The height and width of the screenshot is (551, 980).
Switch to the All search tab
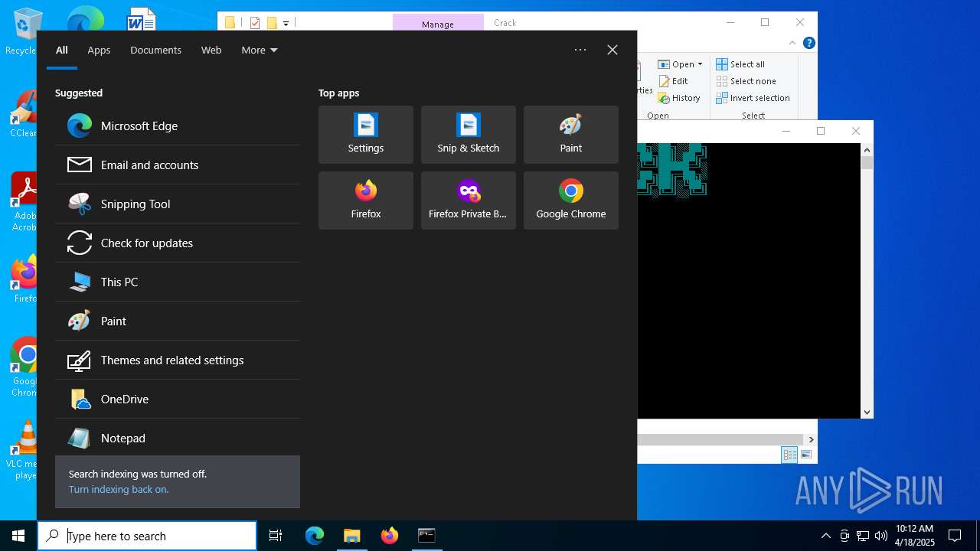tap(62, 50)
